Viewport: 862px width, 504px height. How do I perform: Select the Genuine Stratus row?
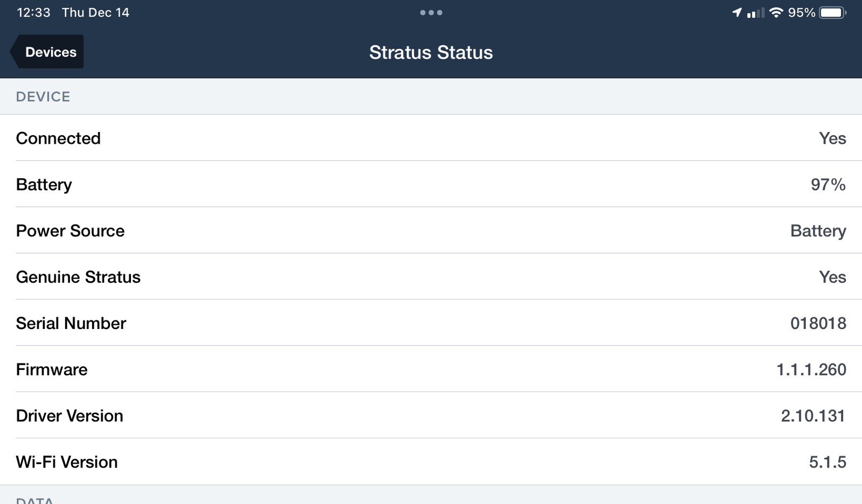[x=431, y=277]
